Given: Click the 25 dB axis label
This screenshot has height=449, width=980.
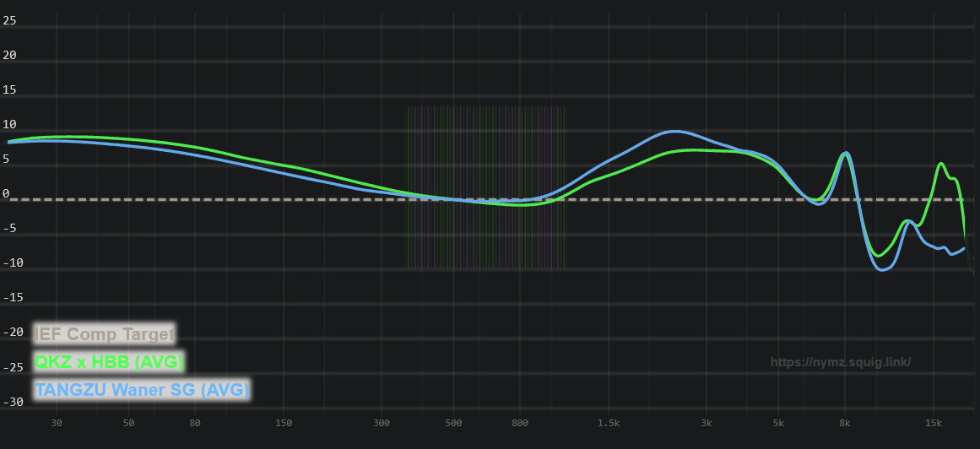Looking at the screenshot, I should point(9,20).
